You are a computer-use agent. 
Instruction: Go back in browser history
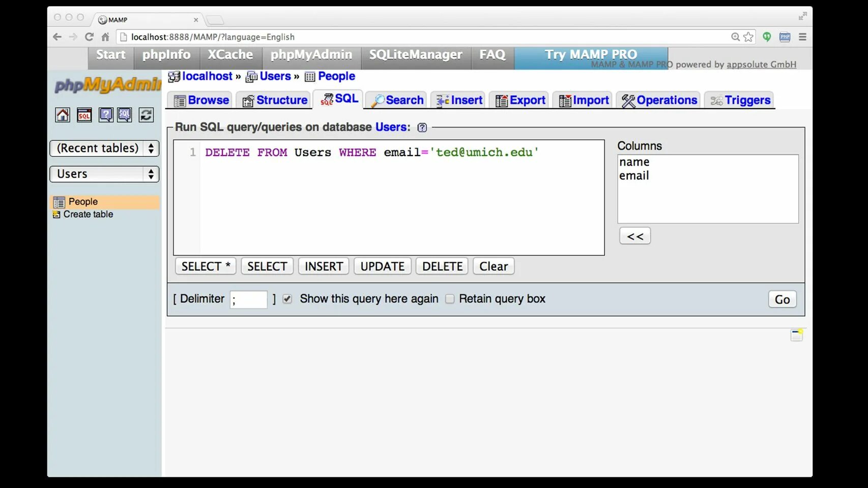[57, 37]
